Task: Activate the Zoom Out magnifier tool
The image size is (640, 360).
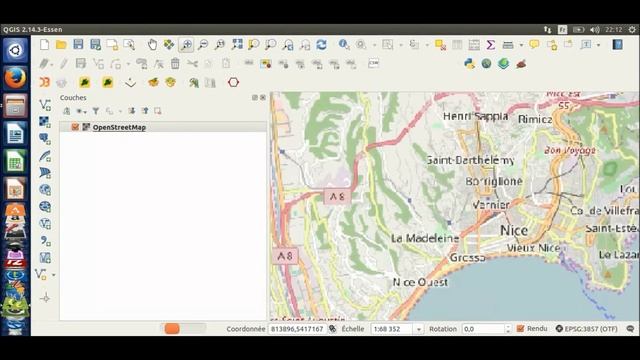Action: [203, 44]
